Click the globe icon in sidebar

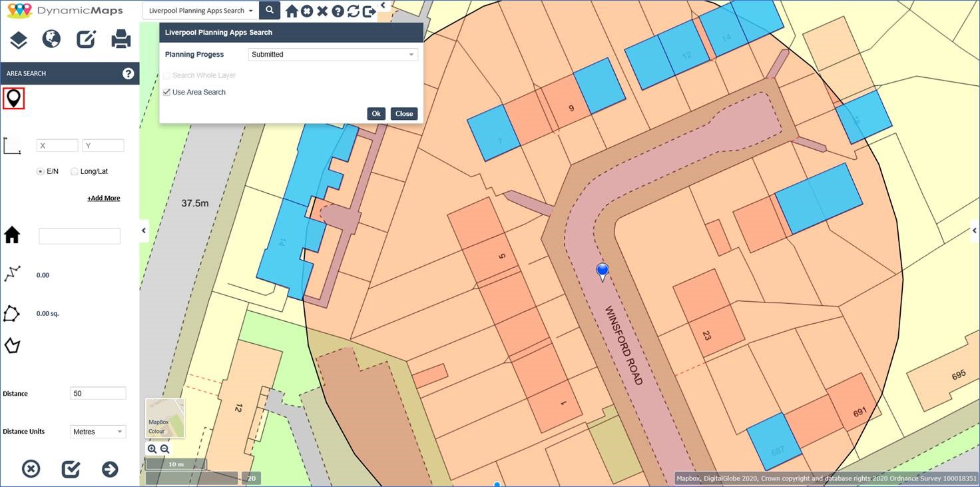[51, 39]
